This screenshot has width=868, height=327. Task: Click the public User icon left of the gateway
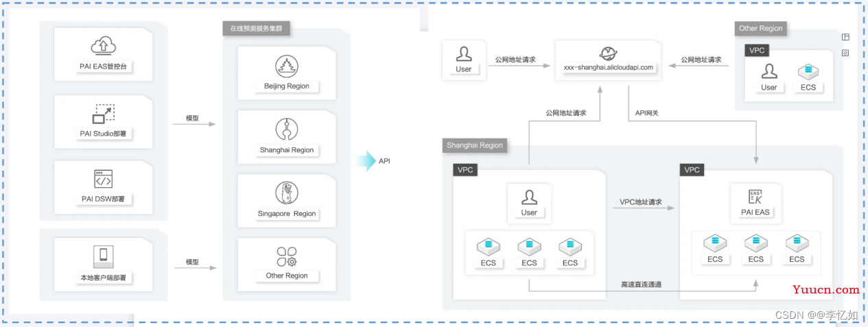pyautogui.click(x=464, y=54)
